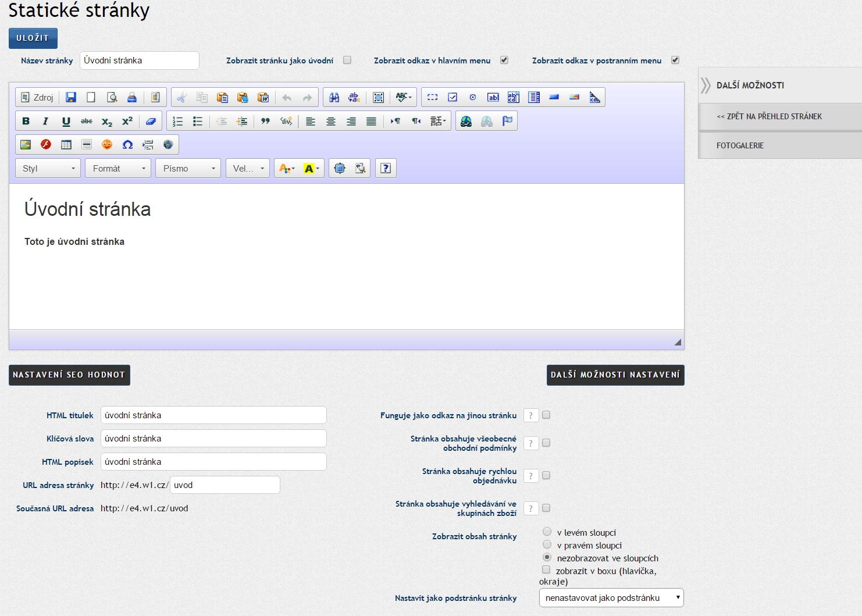Screen dimensions: 862x616
Task: Click the Flash insert icon
Action: click(x=46, y=144)
